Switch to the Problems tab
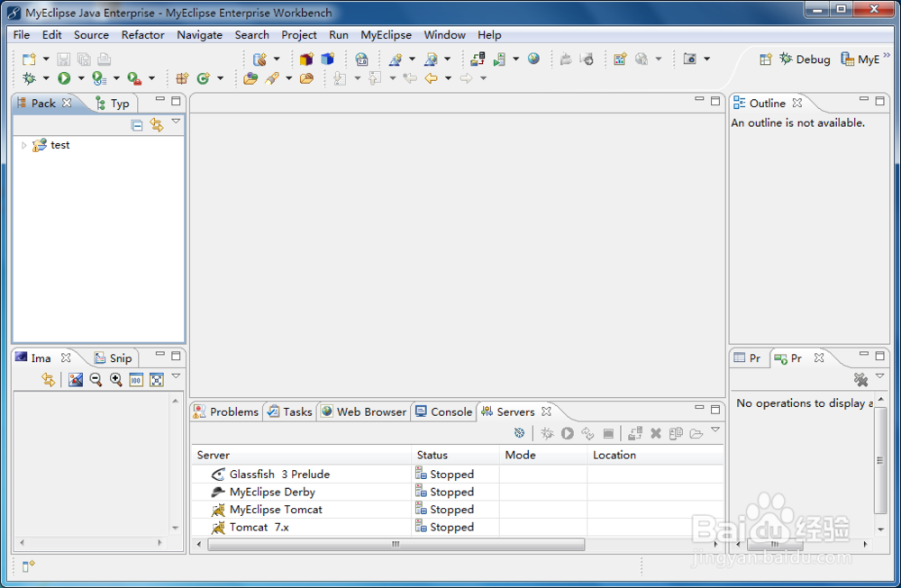The image size is (901, 588). click(226, 412)
